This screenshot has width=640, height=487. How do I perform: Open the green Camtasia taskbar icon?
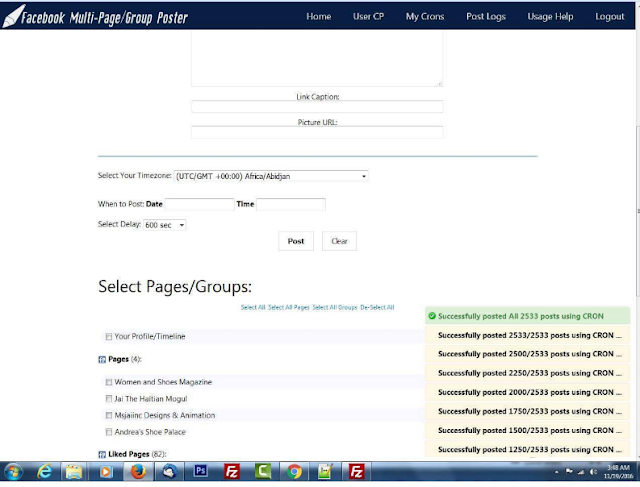point(263,472)
